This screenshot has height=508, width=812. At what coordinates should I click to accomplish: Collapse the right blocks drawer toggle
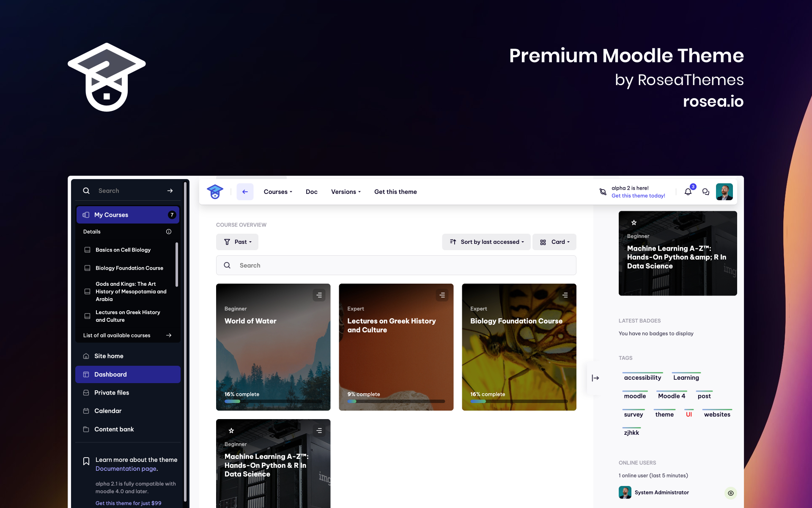point(595,378)
